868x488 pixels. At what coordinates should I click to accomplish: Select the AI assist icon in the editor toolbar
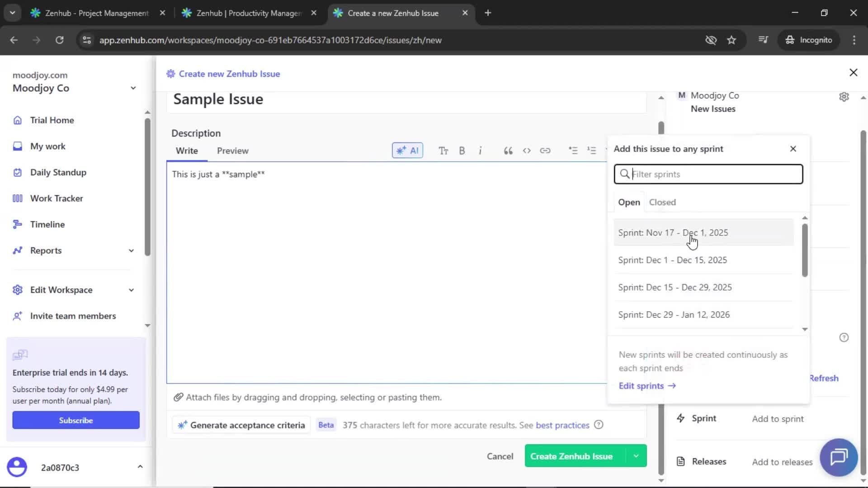coord(407,150)
